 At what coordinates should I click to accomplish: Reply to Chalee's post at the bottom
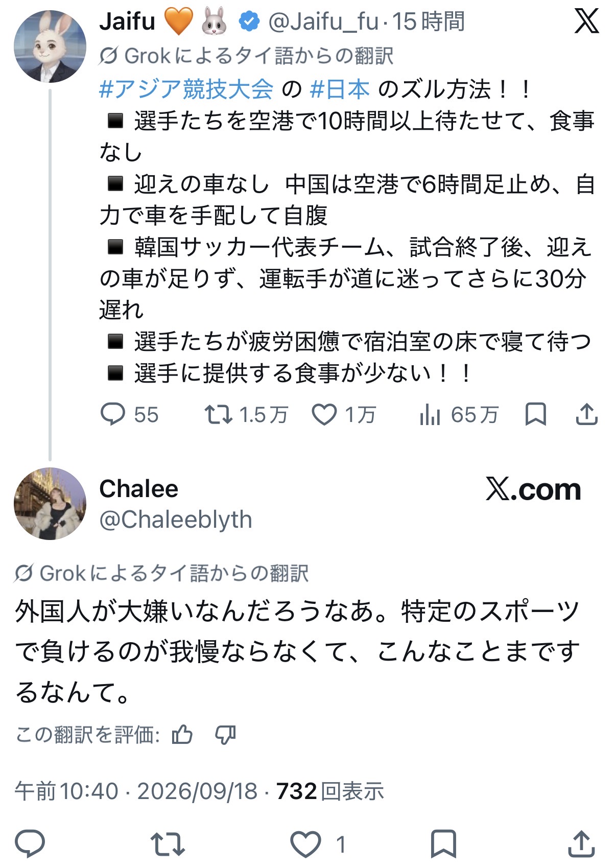point(30,843)
